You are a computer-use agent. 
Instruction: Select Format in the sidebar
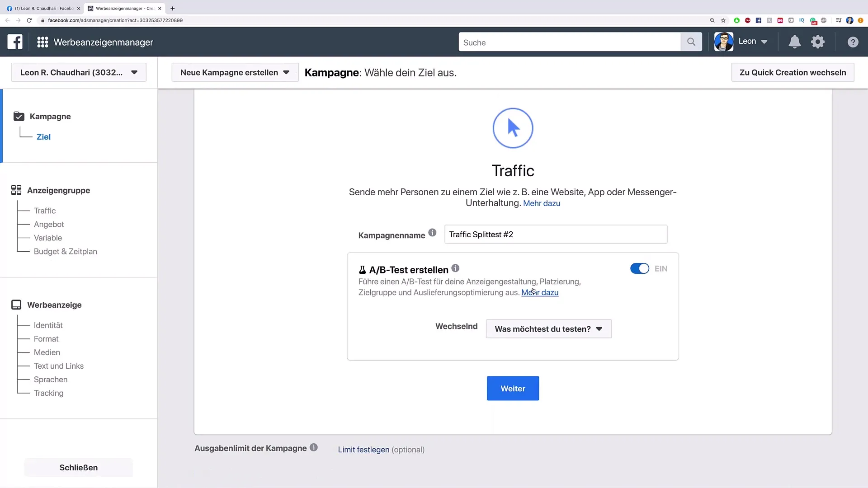46,339
